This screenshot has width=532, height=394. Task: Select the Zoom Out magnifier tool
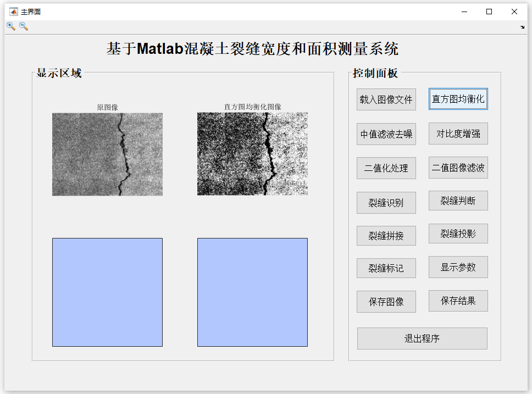click(24, 26)
